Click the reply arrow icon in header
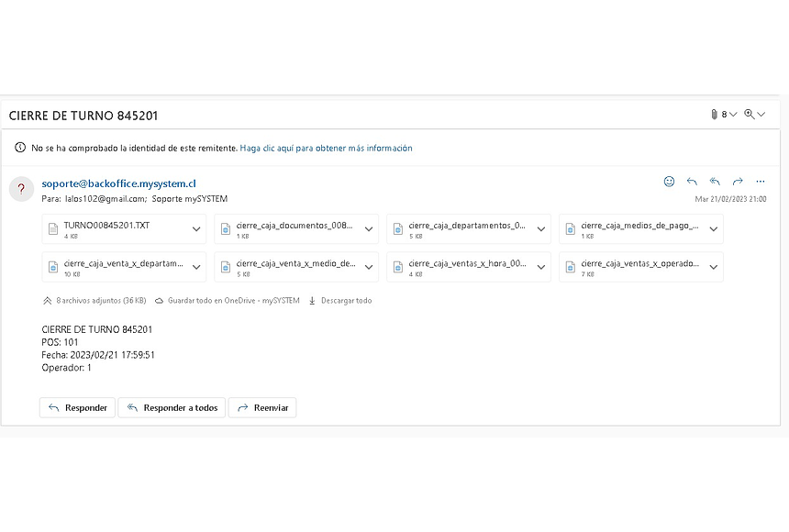Image resolution: width=789 pixels, height=532 pixels. (692, 182)
